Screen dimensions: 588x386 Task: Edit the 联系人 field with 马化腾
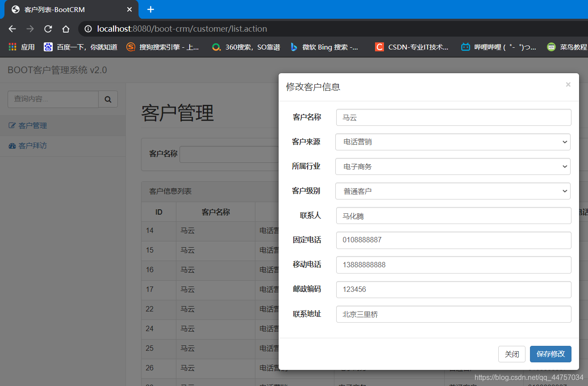pyautogui.click(x=454, y=216)
